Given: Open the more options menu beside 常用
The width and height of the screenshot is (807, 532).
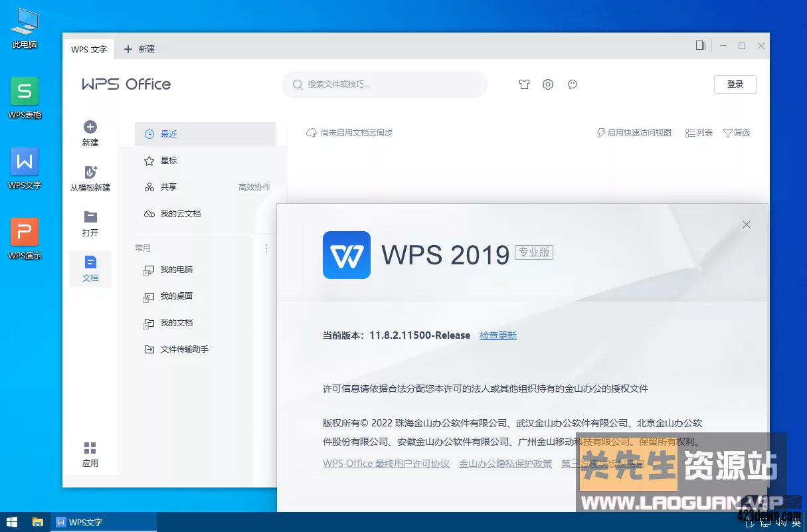Looking at the screenshot, I should tap(266, 248).
